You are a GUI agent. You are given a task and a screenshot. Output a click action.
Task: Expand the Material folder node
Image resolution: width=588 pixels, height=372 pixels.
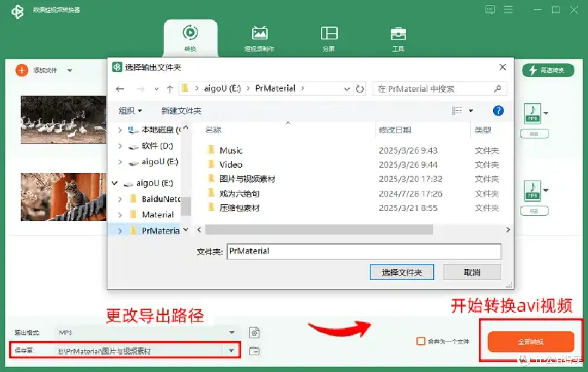pos(120,215)
